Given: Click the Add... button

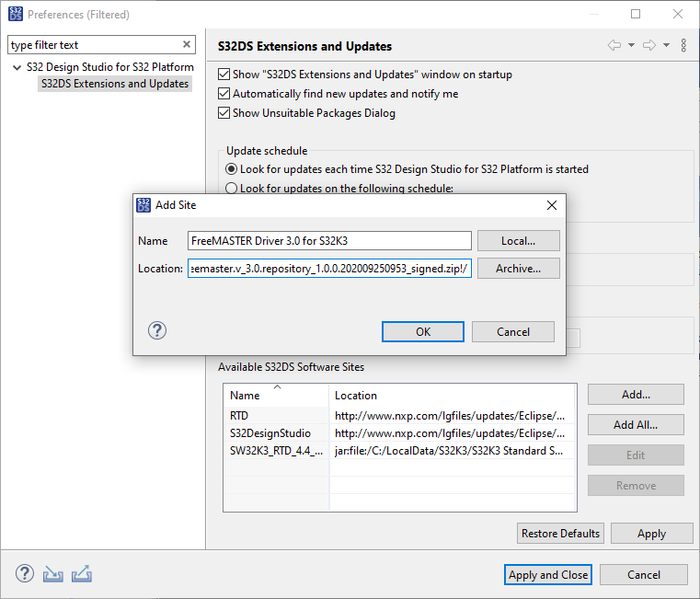Looking at the screenshot, I should pos(636,395).
